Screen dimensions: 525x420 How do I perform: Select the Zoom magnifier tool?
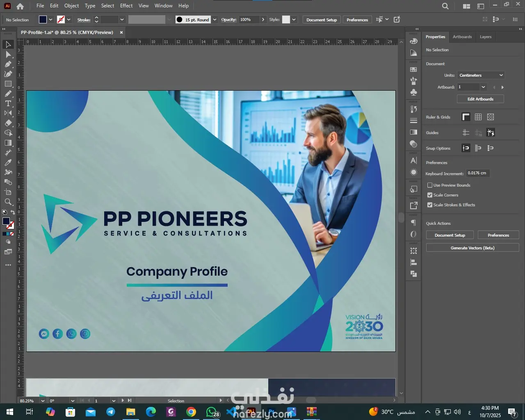pyautogui.click(x=8, y=202)
